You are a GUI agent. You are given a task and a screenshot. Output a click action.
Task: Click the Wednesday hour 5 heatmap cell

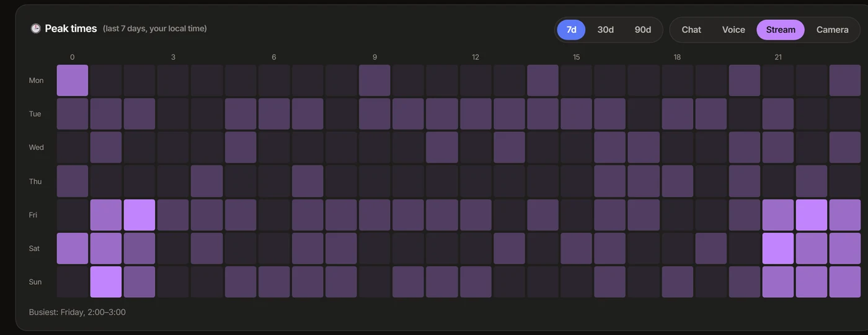[241, 147]
